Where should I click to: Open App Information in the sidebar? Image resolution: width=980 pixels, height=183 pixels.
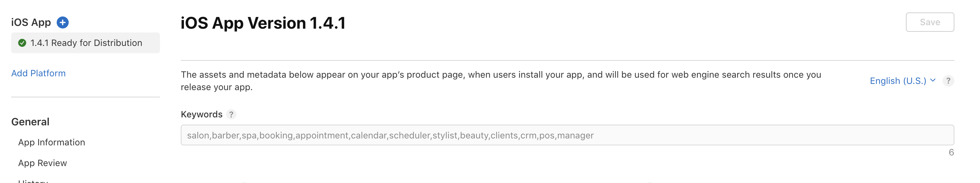coord(51,142)
